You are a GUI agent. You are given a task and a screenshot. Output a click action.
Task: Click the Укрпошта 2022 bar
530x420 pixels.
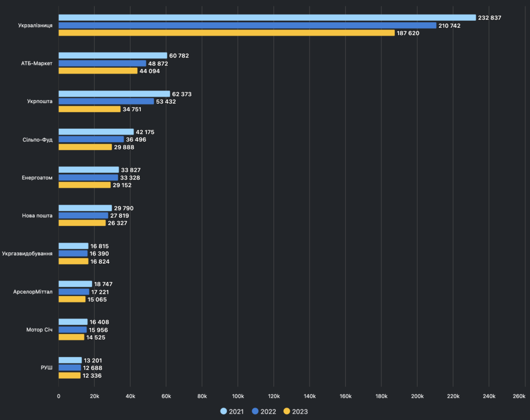[106, 101]
